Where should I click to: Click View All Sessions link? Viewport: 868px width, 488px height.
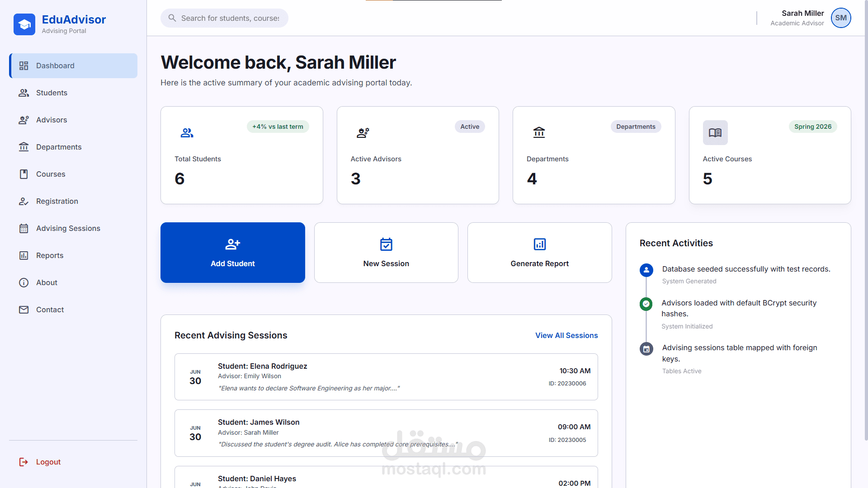pos(566,335)
